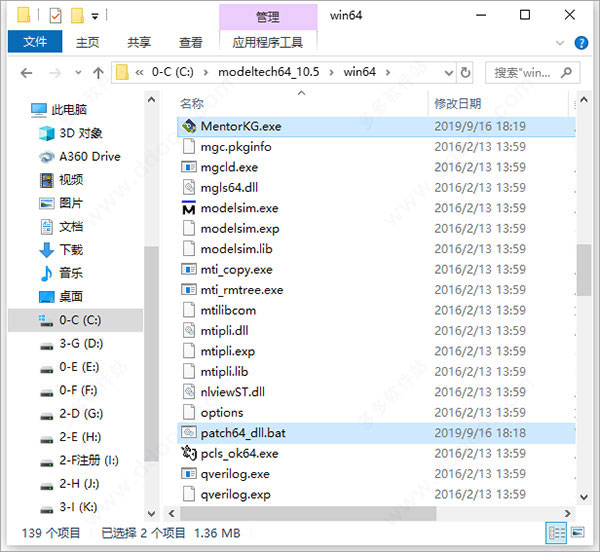The width and height of the screenshot is (600, 552).
Task: Go up one folder level arrow
Action: pos(98,73)
